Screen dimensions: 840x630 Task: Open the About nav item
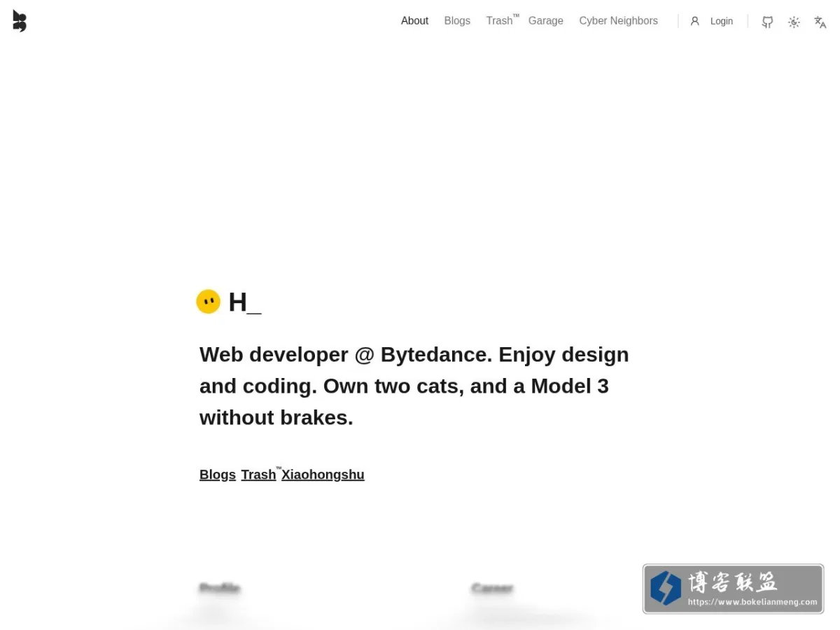(414, 21)
